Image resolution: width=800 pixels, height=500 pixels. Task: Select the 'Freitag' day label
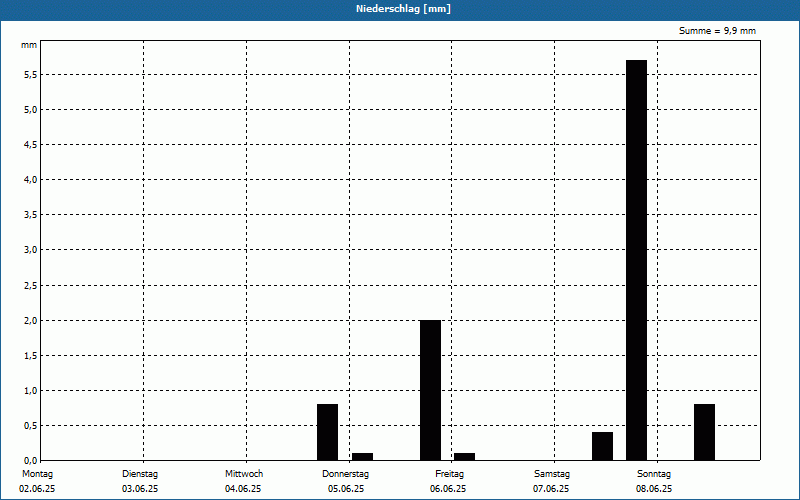pyautogui.click(x=449, y=474)
